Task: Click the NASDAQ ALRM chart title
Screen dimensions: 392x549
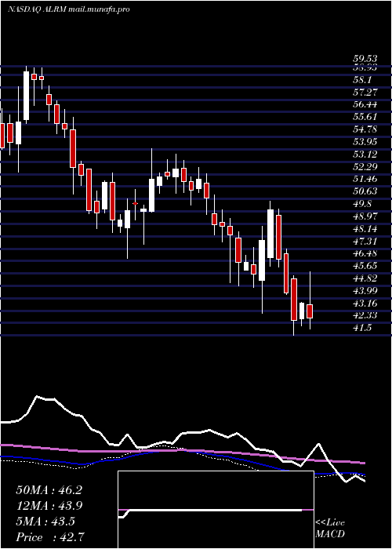Action: (x=69, y=9)
